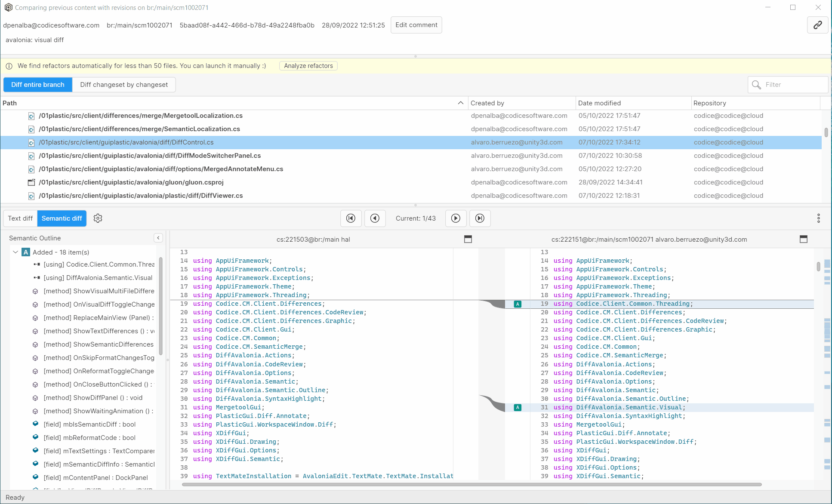832x504 pixels.
Task: Click the magnifier icon in the Filter box
Action: pos(756,85)
